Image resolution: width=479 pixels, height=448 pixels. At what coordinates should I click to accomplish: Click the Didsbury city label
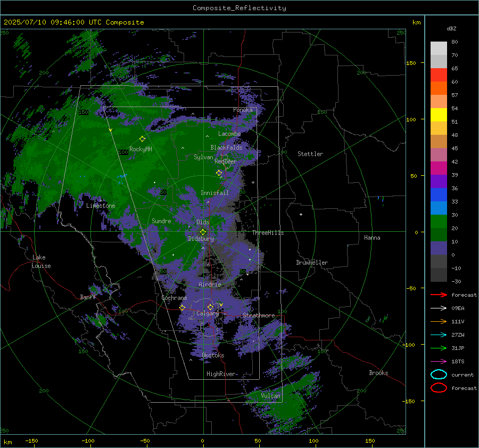(201, 239)
